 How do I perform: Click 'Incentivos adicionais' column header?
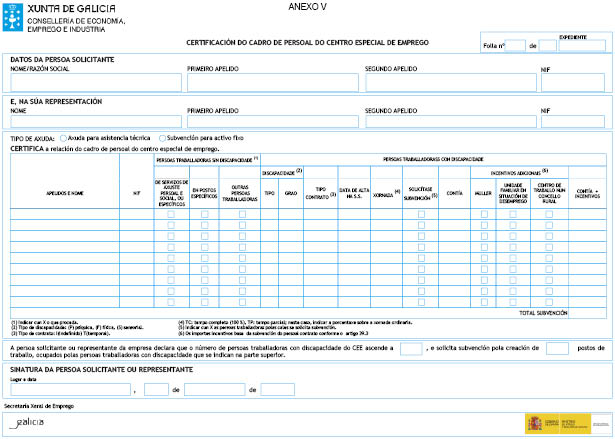(519, 172)
